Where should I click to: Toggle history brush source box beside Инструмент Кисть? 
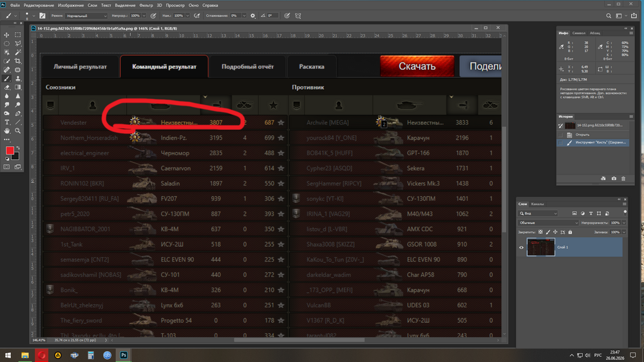561,142
